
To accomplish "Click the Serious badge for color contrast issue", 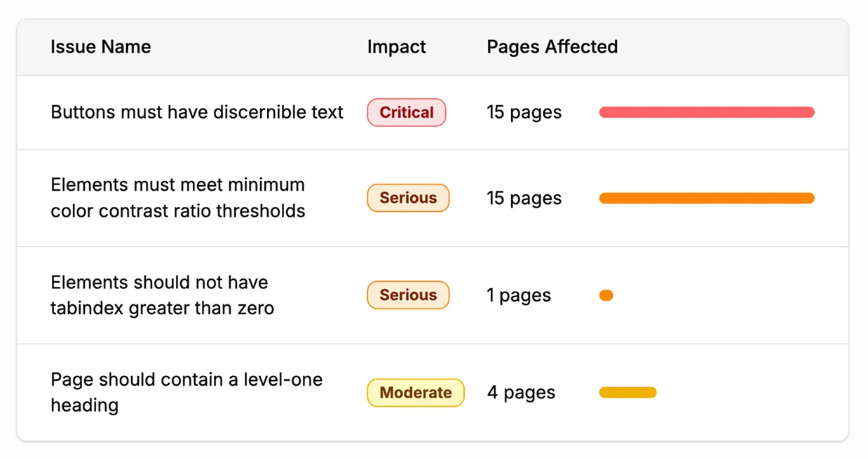I will point(408,198).
